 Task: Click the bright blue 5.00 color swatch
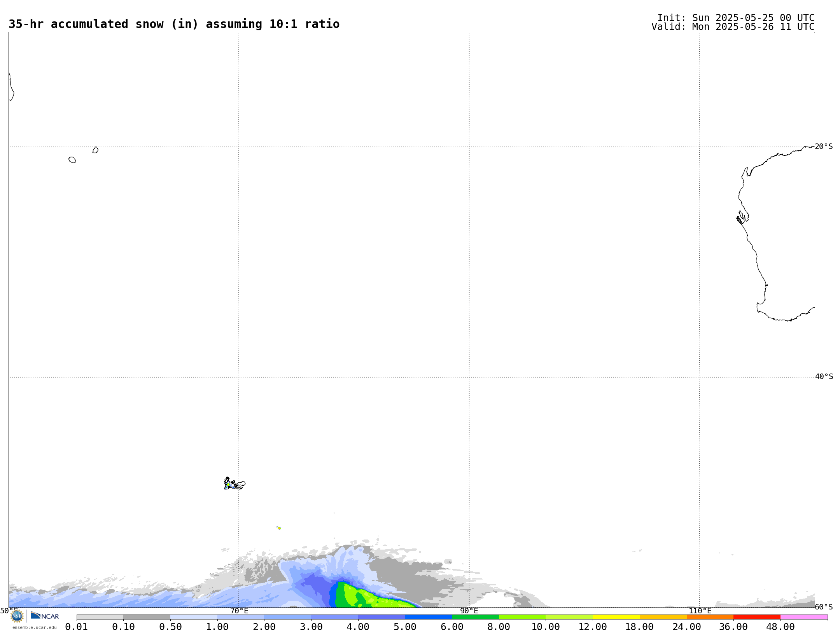point(428,617)
